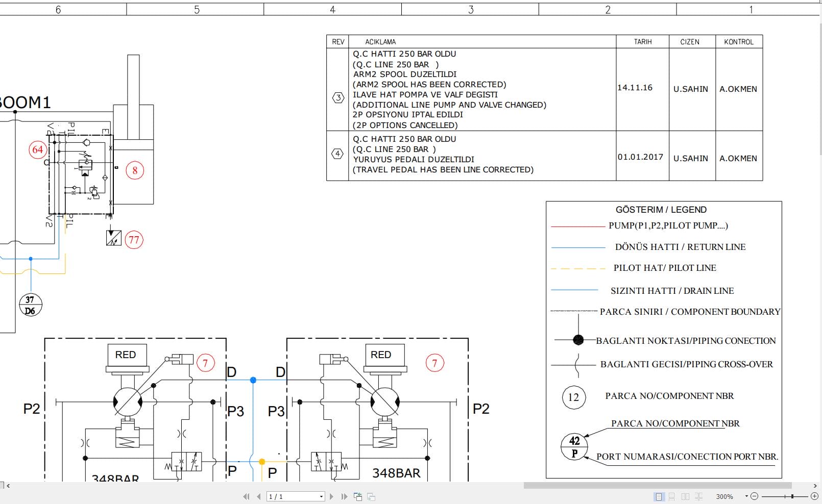
Task: Jump to the last page icon
Action: click(344, 496)
